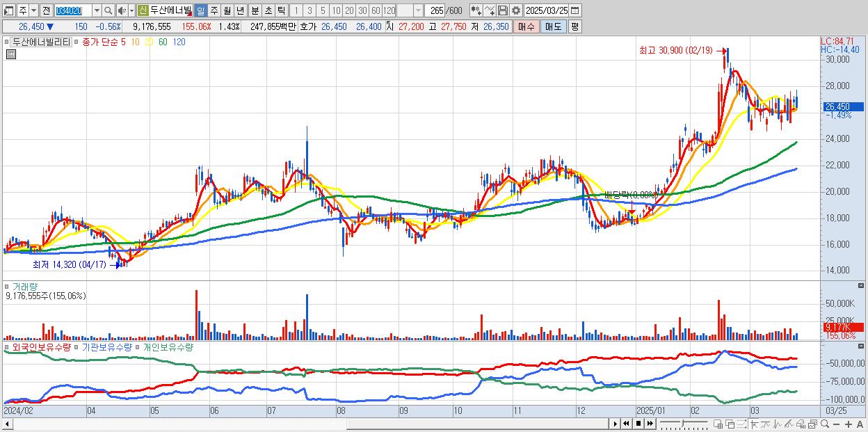This screenshot has width=868, height=432.
Task: Switch to 월 monthly chart period
Action: [227, 10]
